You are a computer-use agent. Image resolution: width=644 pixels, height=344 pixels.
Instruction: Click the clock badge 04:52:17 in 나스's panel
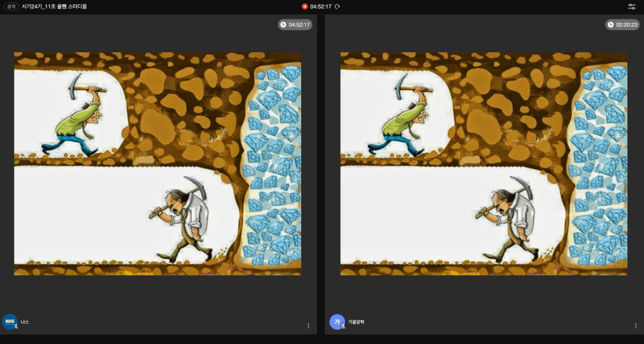point(295,25)
